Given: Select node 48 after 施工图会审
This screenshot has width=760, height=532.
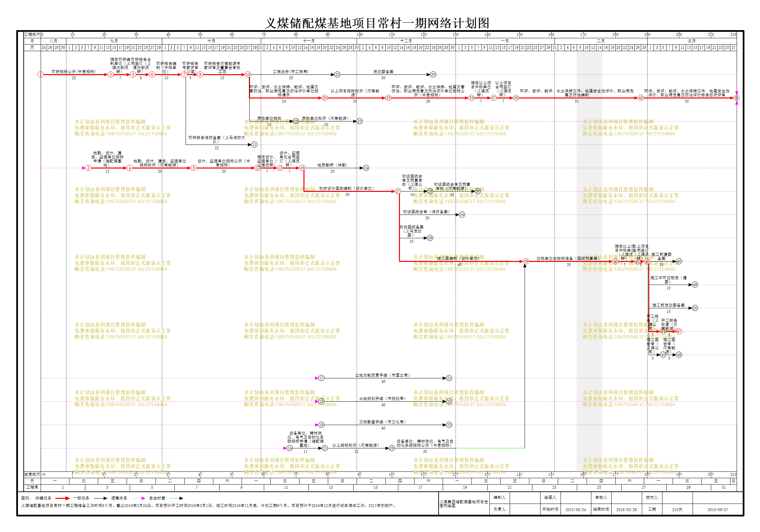Looking at the screenshot, I should (x=679, y=355).
